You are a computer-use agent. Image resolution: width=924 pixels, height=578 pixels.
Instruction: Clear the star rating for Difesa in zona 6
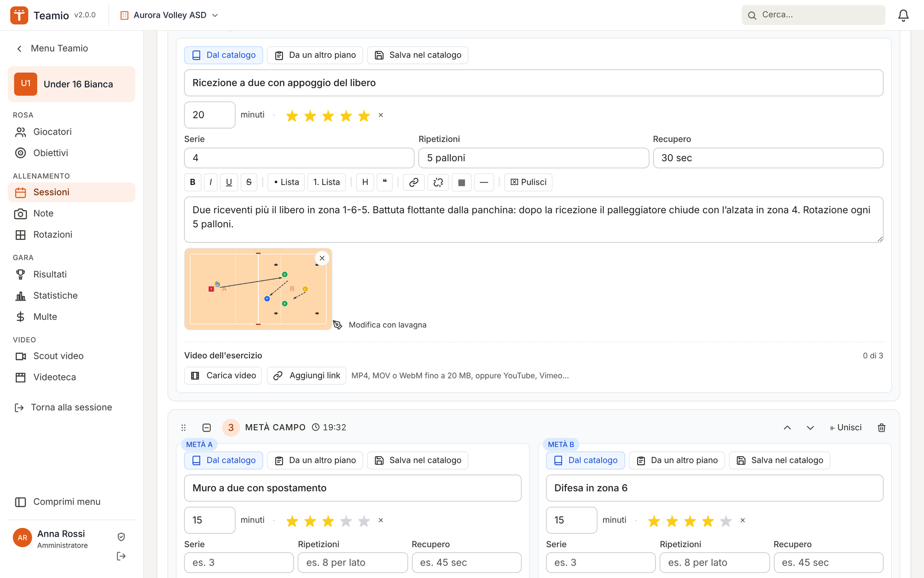743,520
